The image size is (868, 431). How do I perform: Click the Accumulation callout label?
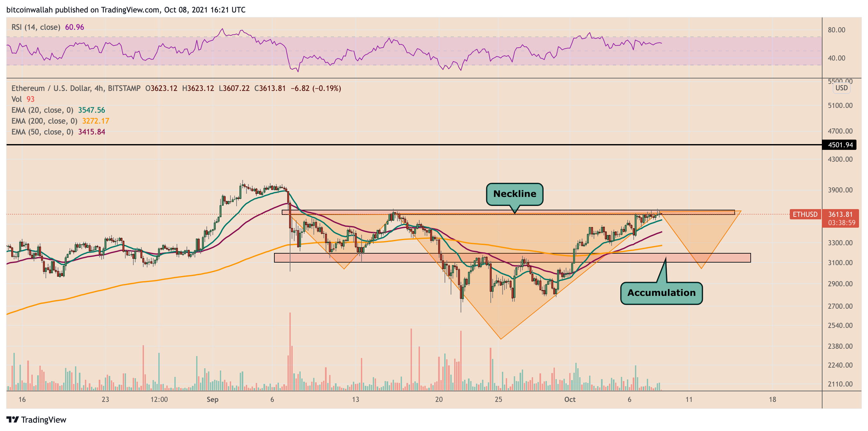click(x=661, y=293)
